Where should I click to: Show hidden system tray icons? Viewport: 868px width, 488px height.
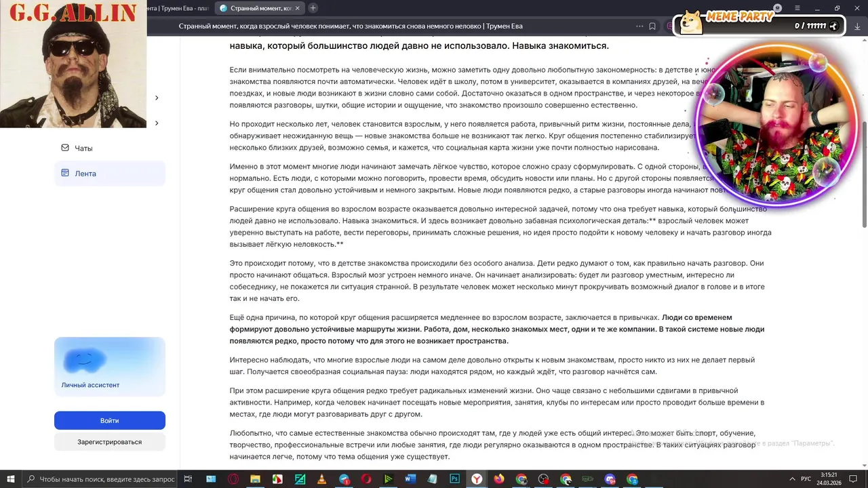(x=791, y=479)
